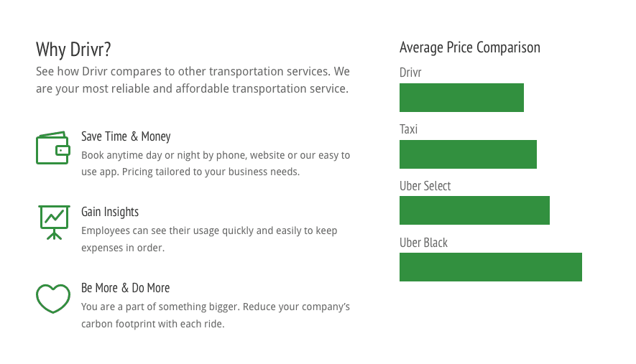Select the Gain Insights heading
Viewport: 636px width, 364px height.
click(110, 212)
